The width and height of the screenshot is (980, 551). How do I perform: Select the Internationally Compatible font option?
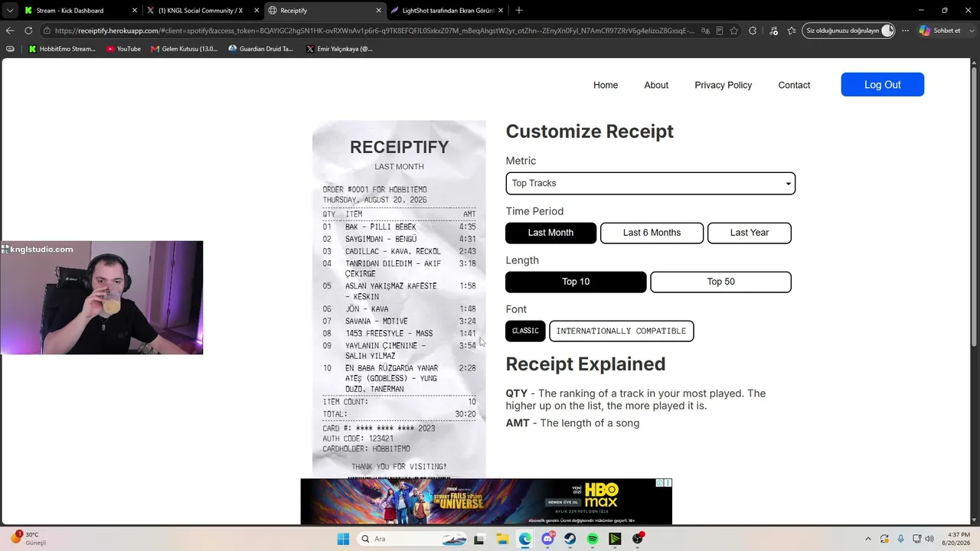pos(622,331)
